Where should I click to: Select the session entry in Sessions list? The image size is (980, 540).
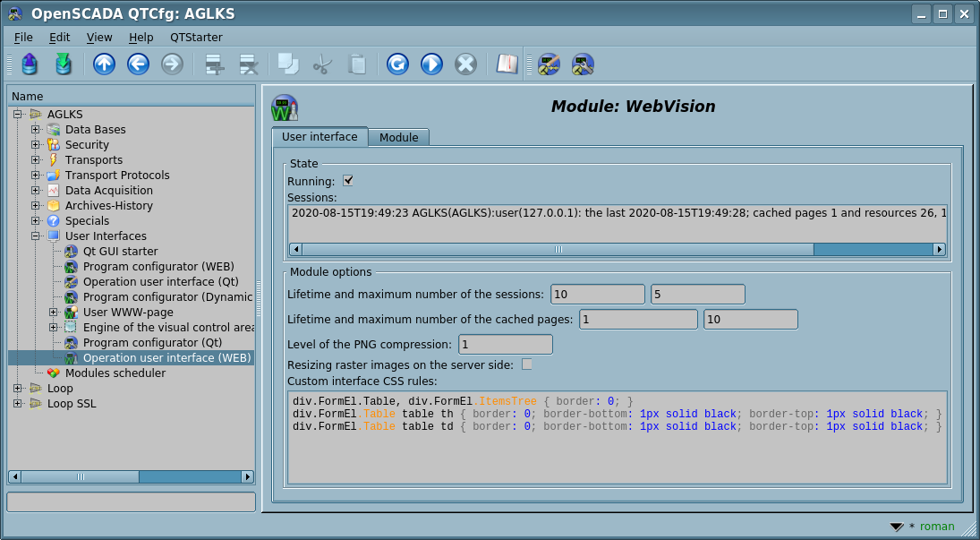point(618,213)
